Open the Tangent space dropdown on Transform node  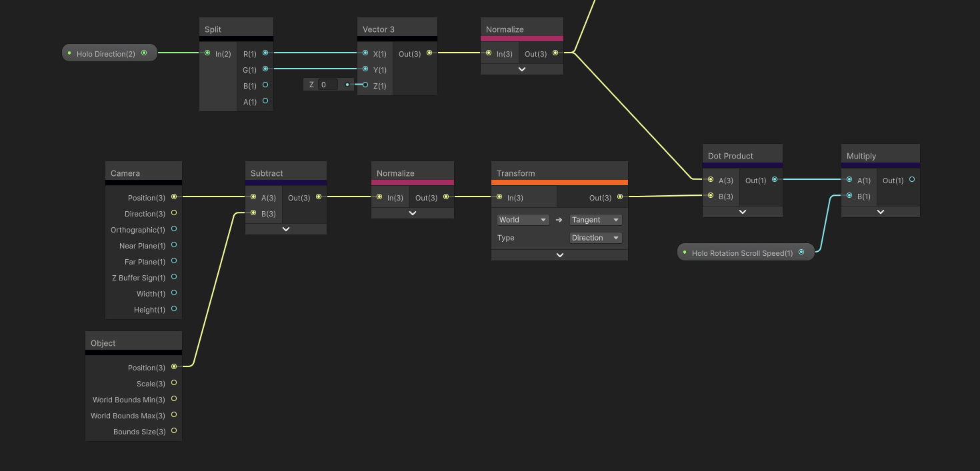[x=595, y=219]
